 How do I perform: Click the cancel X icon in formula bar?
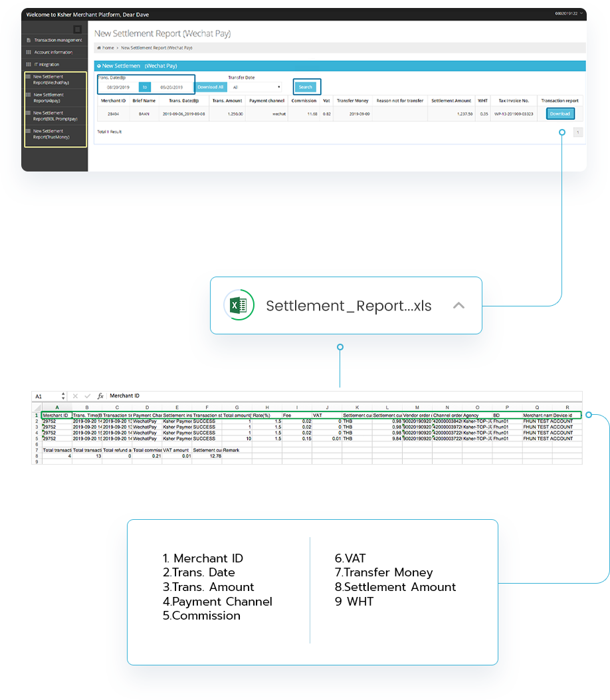(x=75, y=396)
